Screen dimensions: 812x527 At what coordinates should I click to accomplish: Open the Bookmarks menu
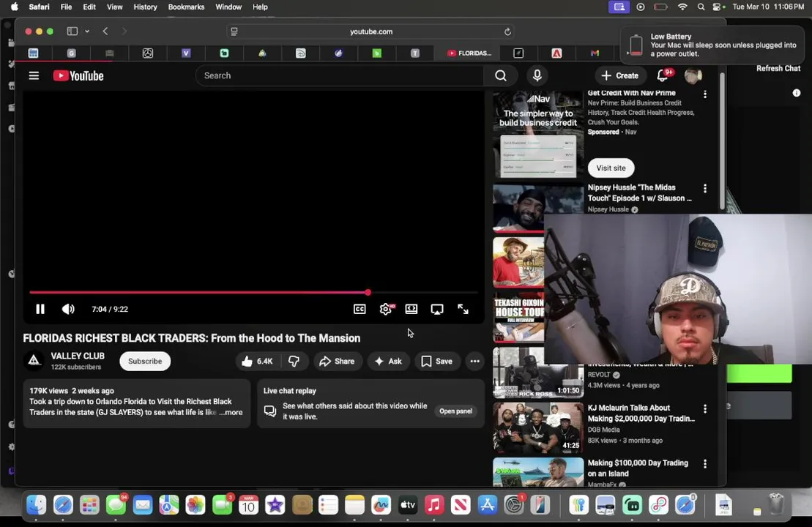tap(186, 7)
